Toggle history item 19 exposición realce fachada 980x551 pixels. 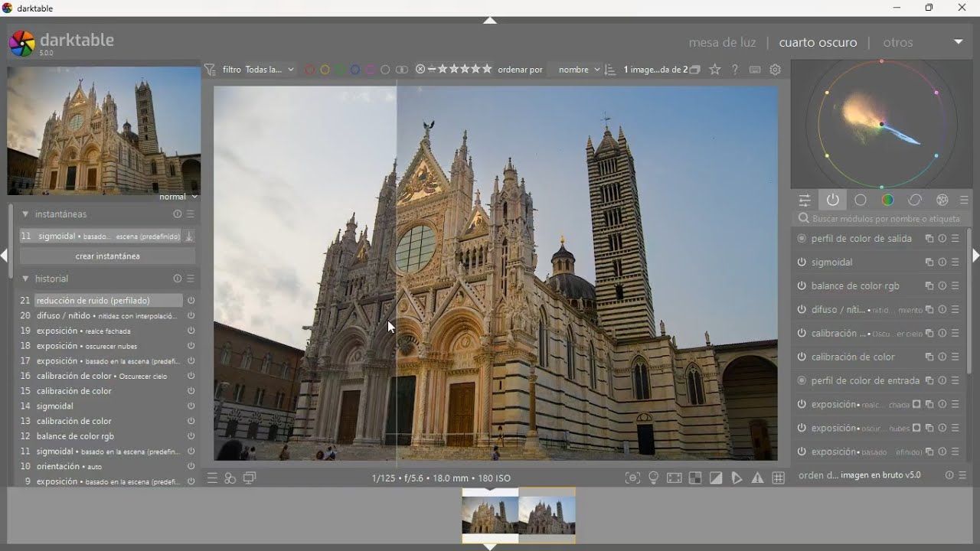[x=191, y=331]
